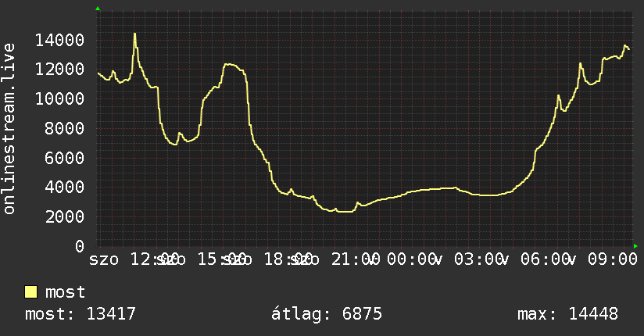The height and width of the screenshot is (336, 644).
Task: Click the 14000 y-axis label
Action: click(x=59, y=41)
